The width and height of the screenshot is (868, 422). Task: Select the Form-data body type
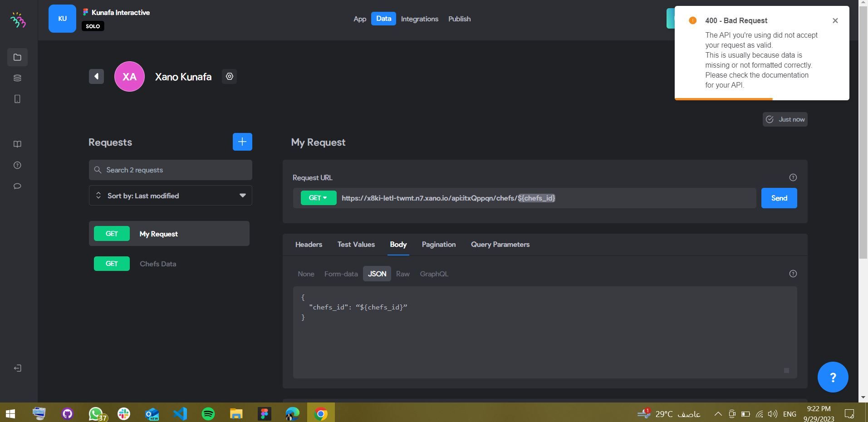tap(341, 274)
